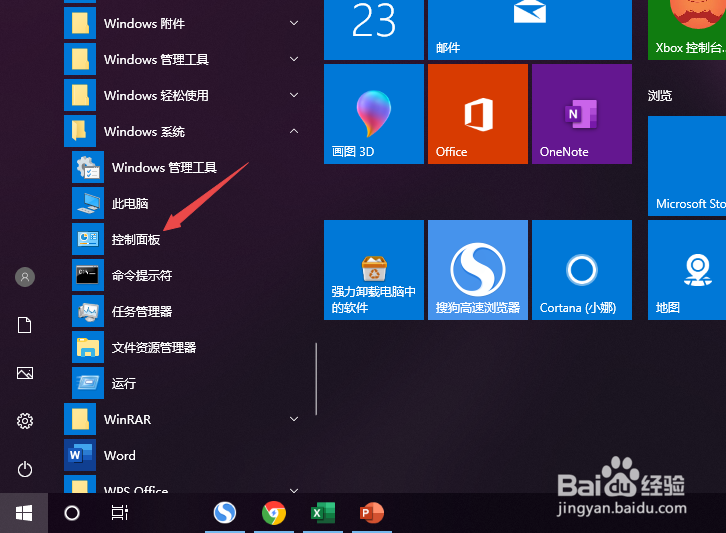This screenshot has height=533, width=726.
Task: Switch to PowerPoint on the taskbar
Action: (372, 513)
